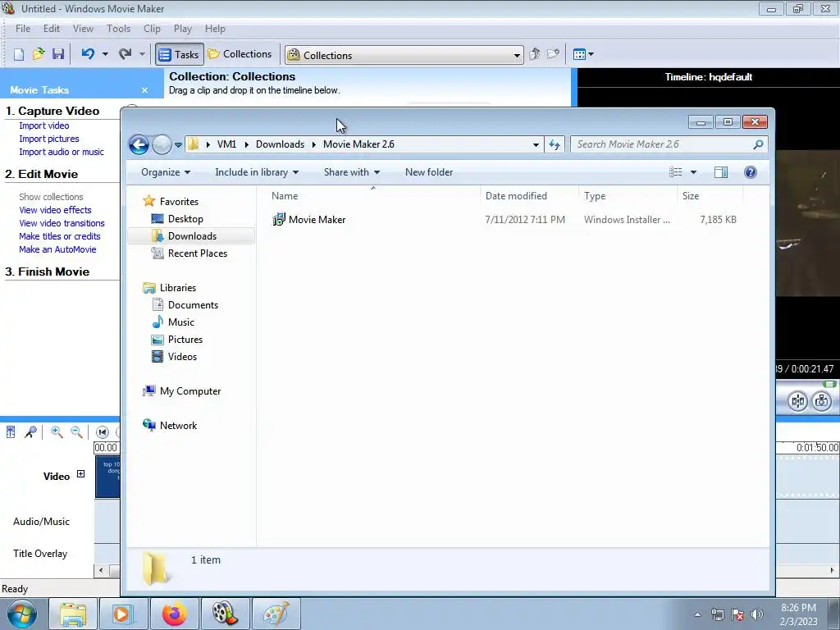The width and height of the screenshot is (840, 630).
Task: Open the Movie Maker Views dropdown button
Action: [583, 54]
